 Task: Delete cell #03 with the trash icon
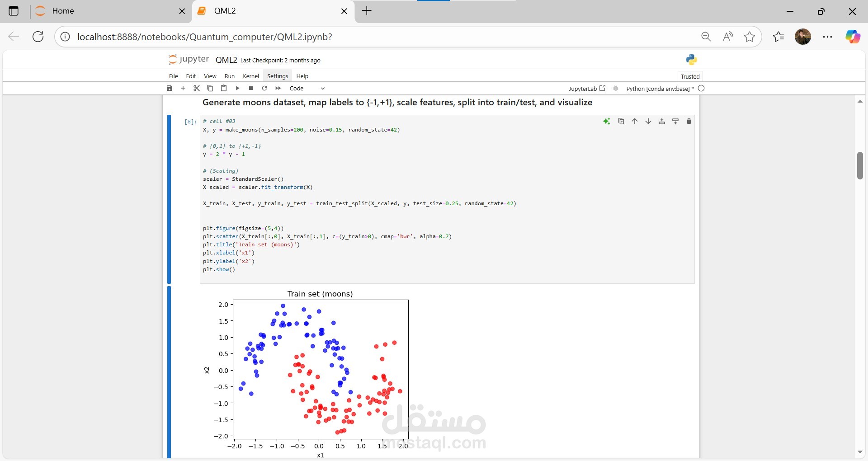[689, 121]
